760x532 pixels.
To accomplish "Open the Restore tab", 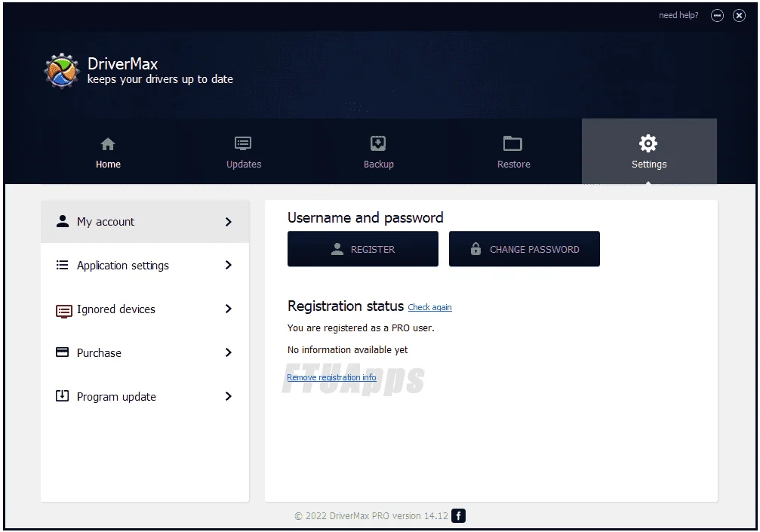I will click(513, 152).
